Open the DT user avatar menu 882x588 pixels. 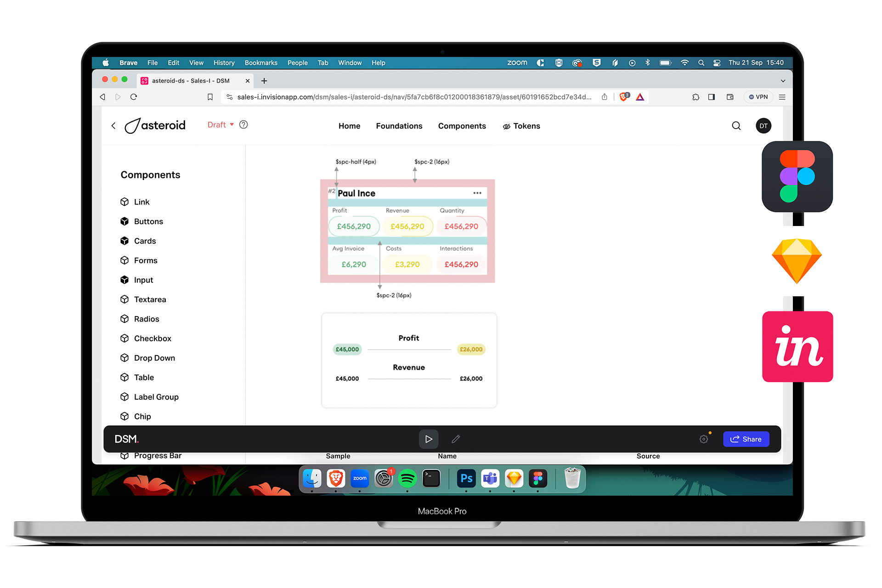pos(763,126)
